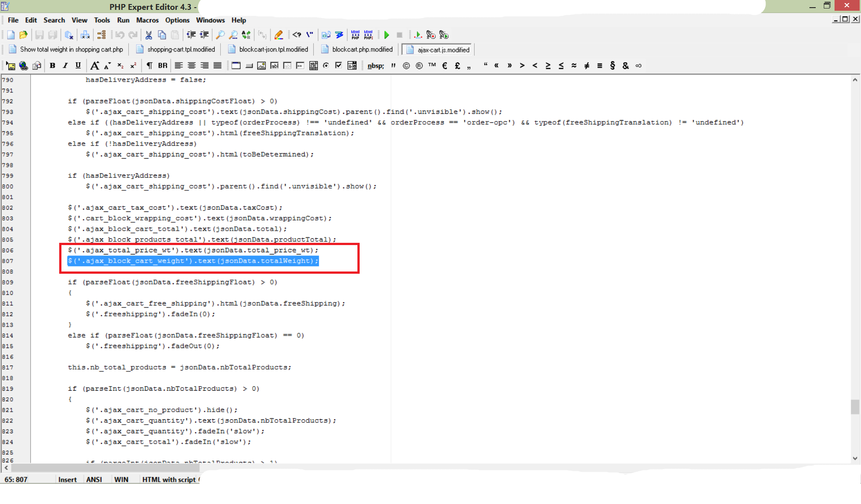
Task: Insert image tag icon
Action: 11,66
